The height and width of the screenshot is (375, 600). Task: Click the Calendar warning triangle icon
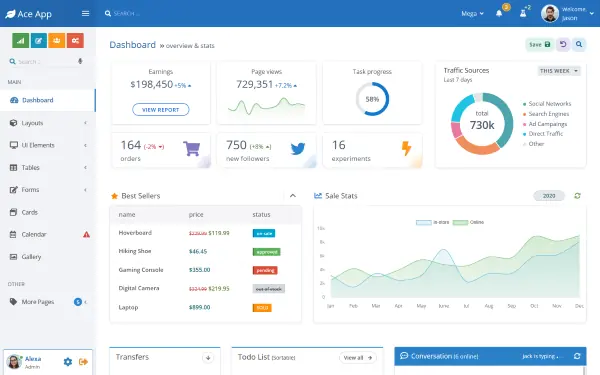[x=86, y=234]
